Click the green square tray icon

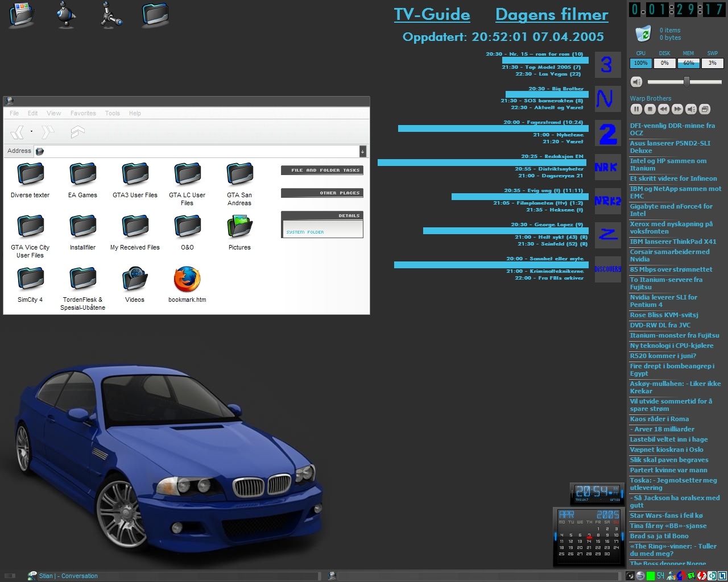tap(651, 576)
